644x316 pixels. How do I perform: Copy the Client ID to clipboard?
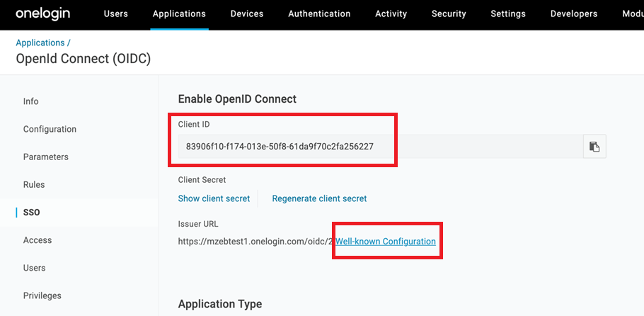click(x=594, y=147)
